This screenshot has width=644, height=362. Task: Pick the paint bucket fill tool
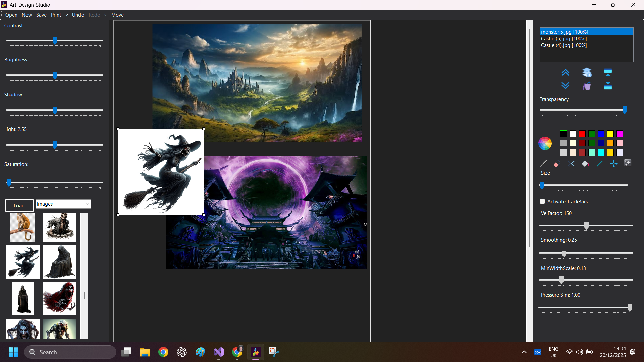click(585, 164)
